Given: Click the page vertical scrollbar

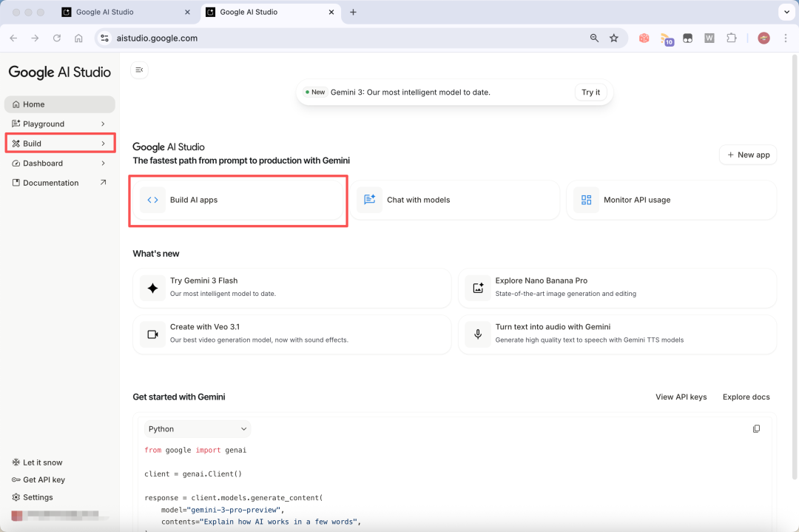Looking at the screenshot, I should pyautogui.click(x=795, y=266).
